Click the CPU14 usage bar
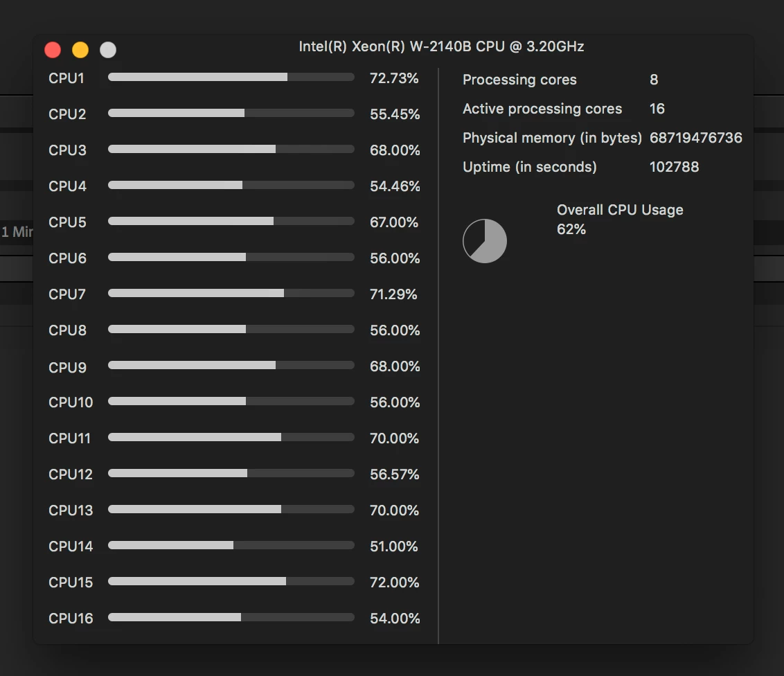784x676 pixels. tap(231, 545)
